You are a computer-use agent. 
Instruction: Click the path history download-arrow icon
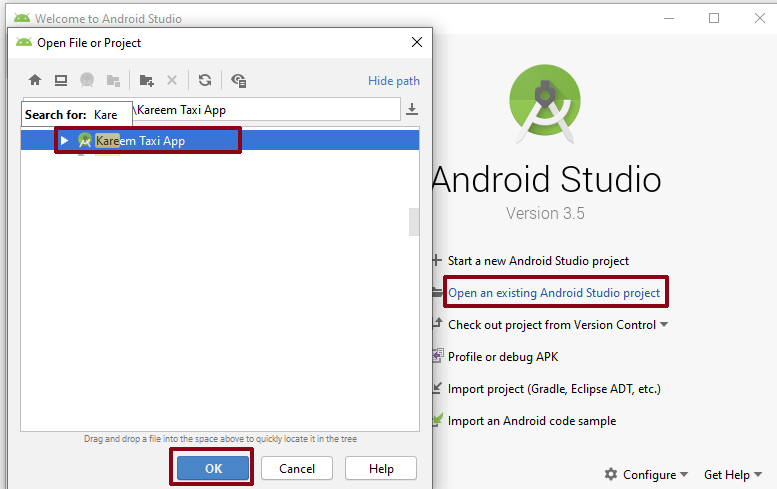(412, 109)
